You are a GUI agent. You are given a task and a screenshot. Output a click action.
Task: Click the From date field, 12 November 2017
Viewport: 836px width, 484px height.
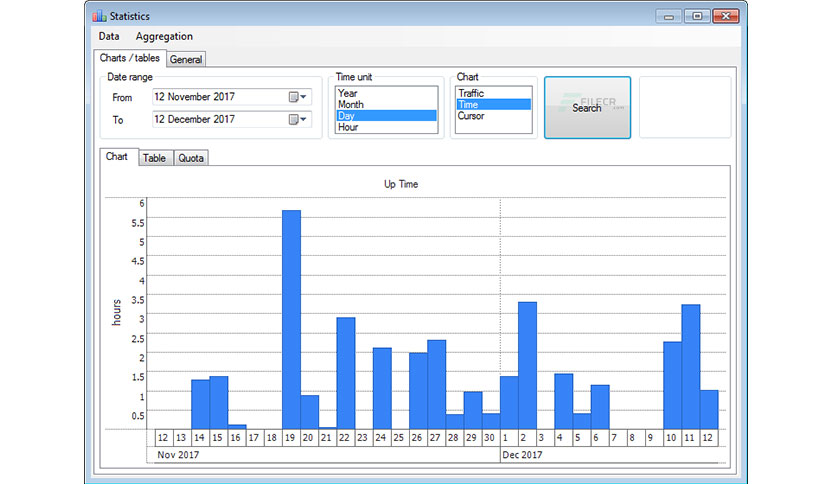(x=231, y=97)
